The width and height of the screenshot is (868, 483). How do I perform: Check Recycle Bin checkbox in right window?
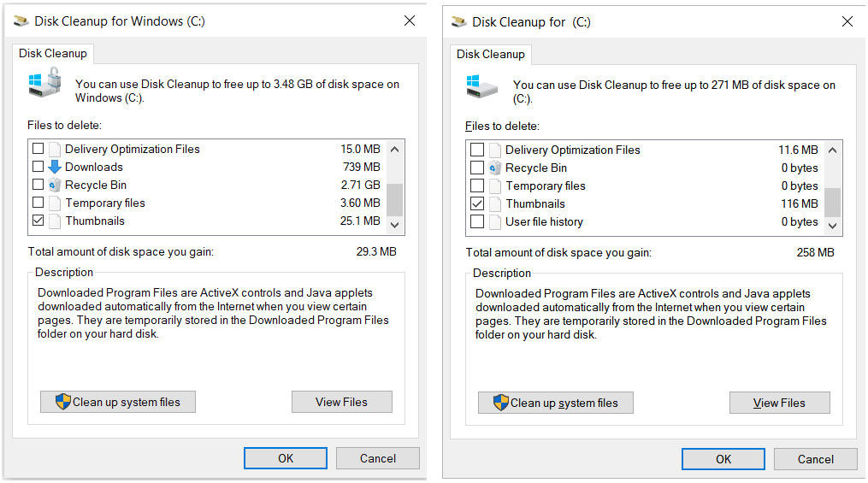point(476,167)
